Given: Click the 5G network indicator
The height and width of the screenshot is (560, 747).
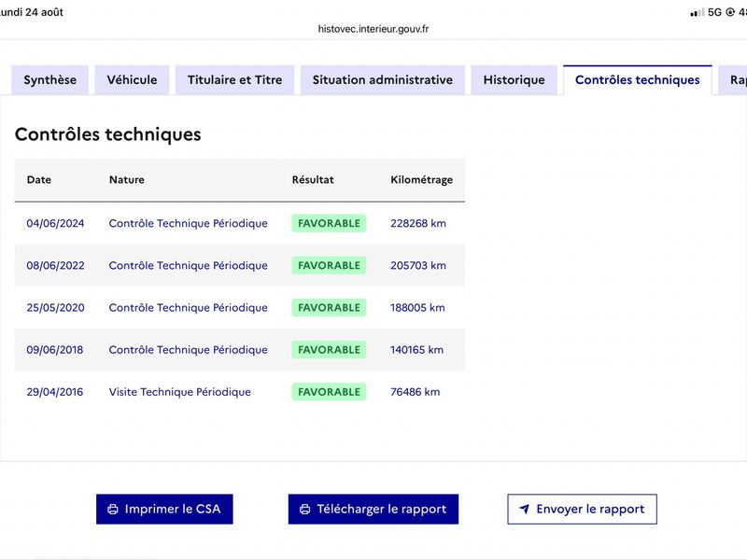Looking at the screenshot, I should (714, 12).
